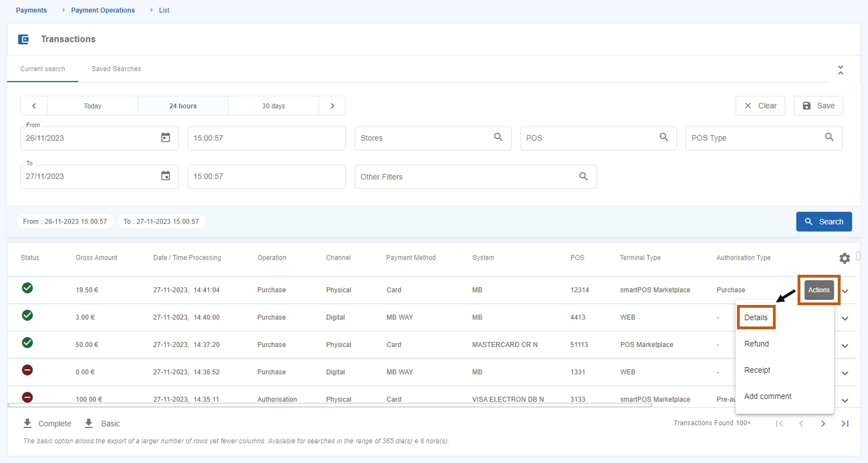Go to next page of transactions
The width and height of the screenshot is (868, 463).
coord(823,424)
